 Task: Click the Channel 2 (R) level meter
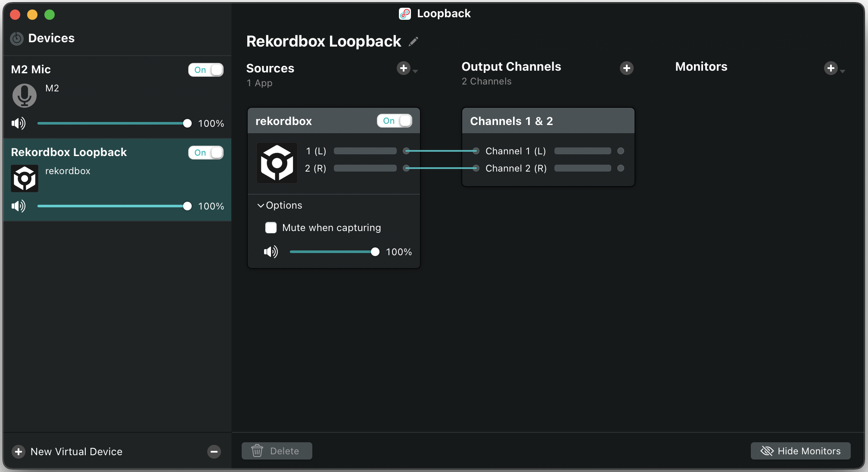[x=582, y=168]
